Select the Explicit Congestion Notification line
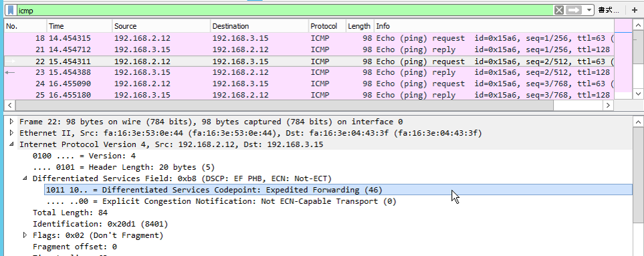Screen dimensions: 644x256 pos(221,201)
